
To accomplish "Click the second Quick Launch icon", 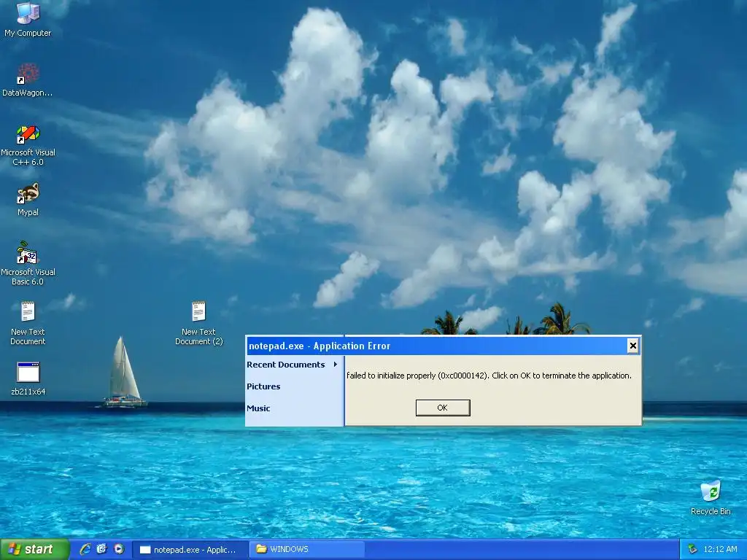I will [x=102, y=549].
